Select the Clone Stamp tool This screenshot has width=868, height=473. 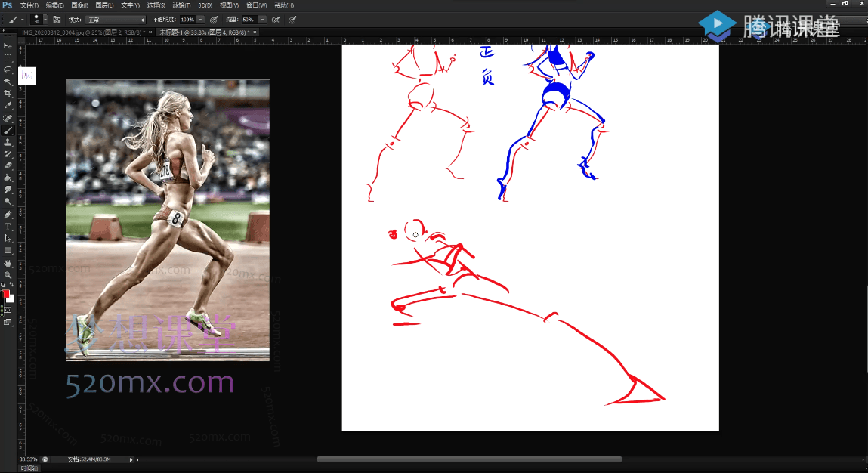pyautogui.click(x=8, y=141)
